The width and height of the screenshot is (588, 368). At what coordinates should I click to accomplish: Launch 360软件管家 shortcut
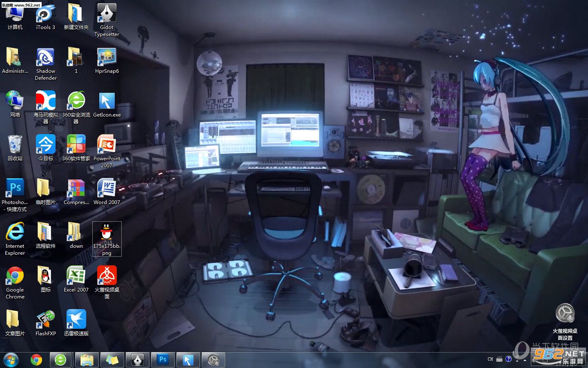(76, 148)
